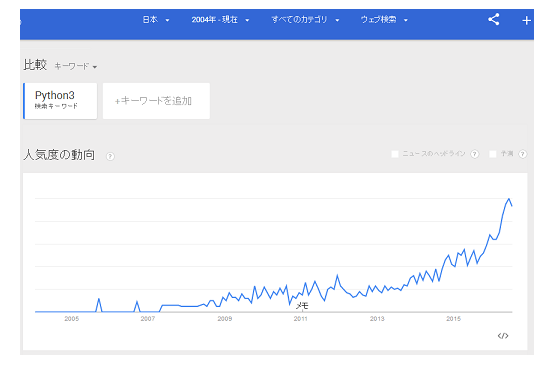The image size is (556, 380).
Task: Click the share icon in blue header
Action: click(x=494, y=19)
